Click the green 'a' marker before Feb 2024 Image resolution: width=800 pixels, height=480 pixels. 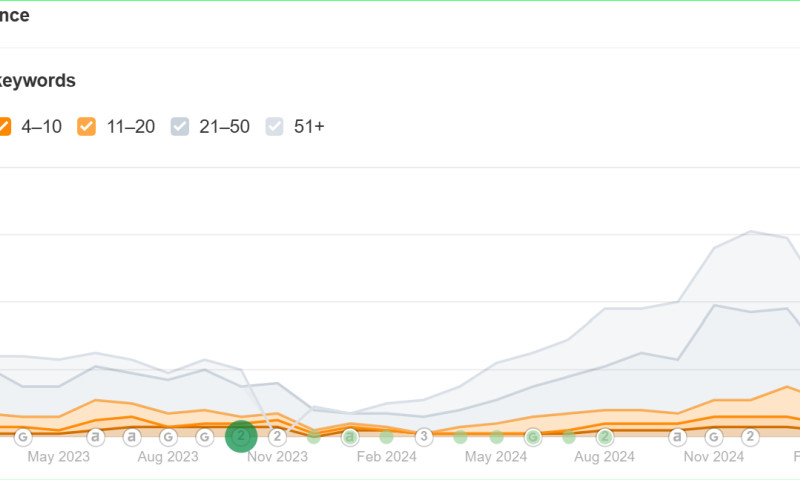click(350, 436)
